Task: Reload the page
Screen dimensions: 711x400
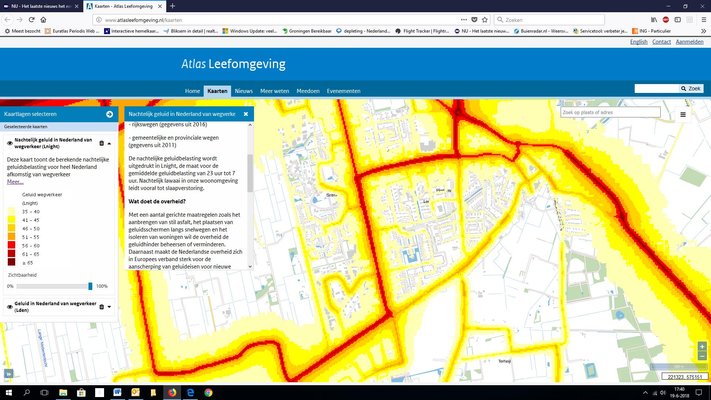Action: [x=31, y=20]
